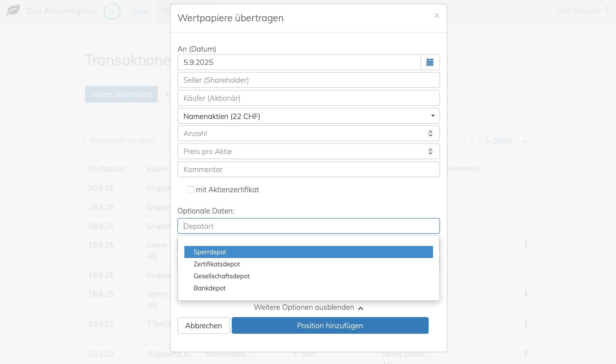Choose Zertifikatsdepot option
Screen dimensions: 616x364
(217, 264)
